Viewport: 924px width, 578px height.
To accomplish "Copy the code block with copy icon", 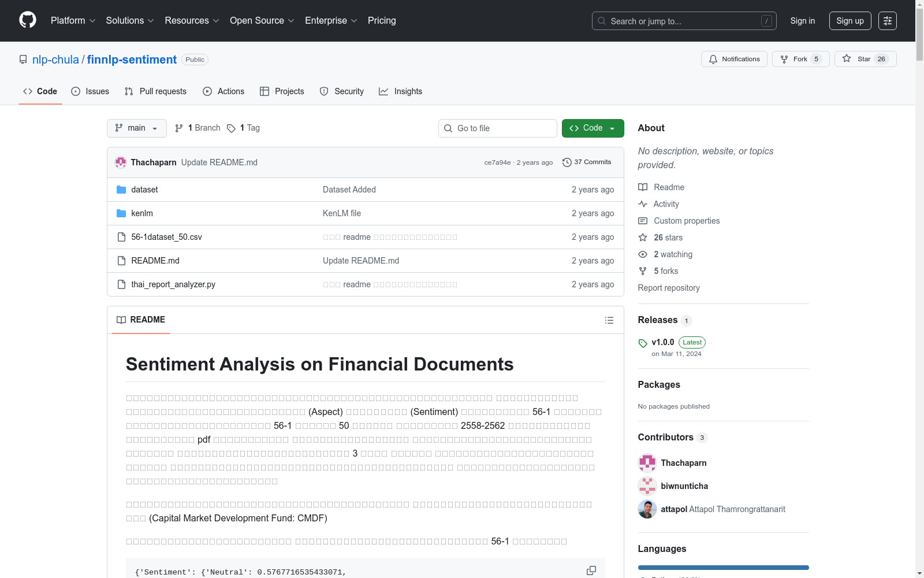I will [x=591, y=570].
